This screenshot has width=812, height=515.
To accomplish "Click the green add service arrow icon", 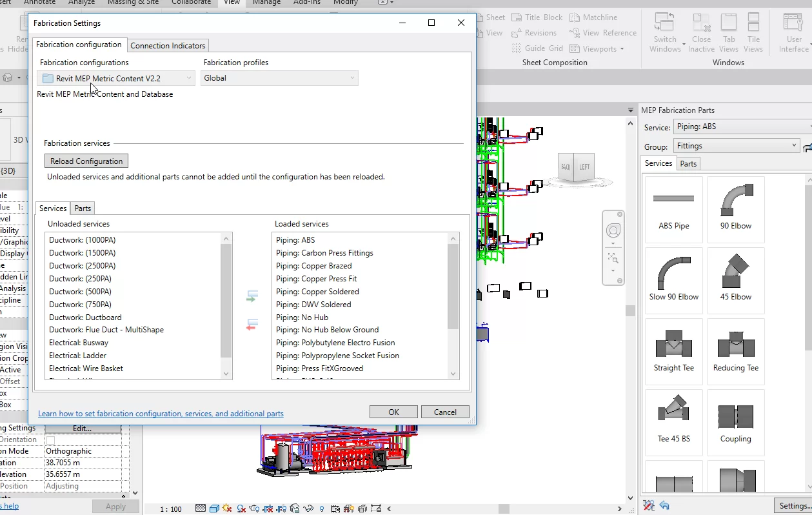I will [252, 297].
